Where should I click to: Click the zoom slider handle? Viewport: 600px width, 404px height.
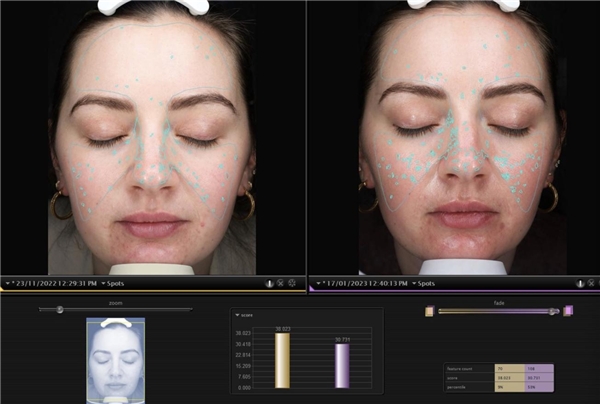[x=60, y=309]
